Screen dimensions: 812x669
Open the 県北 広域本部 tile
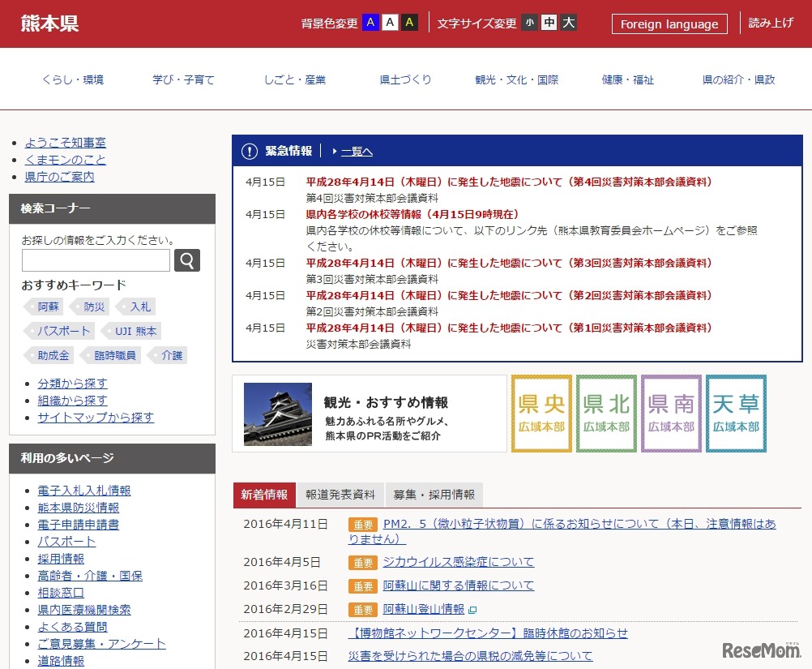606,414
